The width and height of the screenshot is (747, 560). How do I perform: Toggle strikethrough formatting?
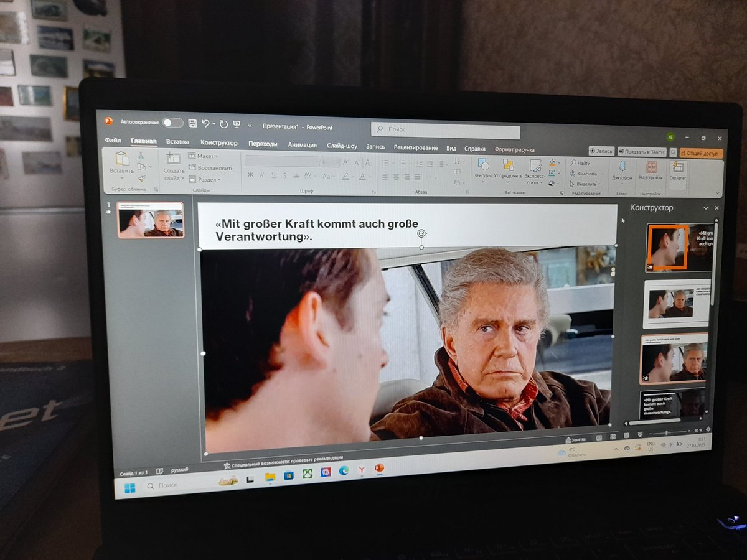pyautogui.click(x=298, y=176)
